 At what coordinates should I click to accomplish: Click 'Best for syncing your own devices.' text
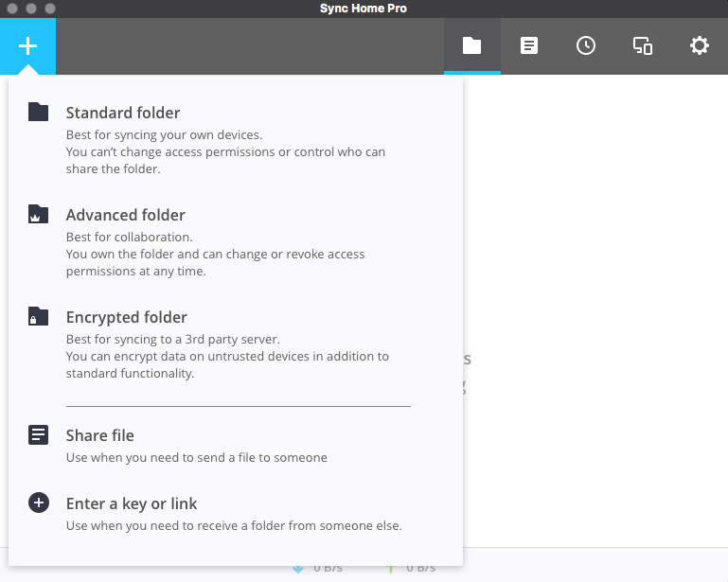(164, 134)
